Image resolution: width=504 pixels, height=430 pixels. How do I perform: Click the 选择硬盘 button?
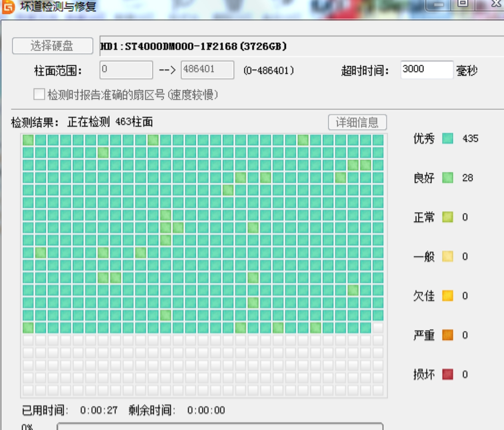[x=52, y=46]
